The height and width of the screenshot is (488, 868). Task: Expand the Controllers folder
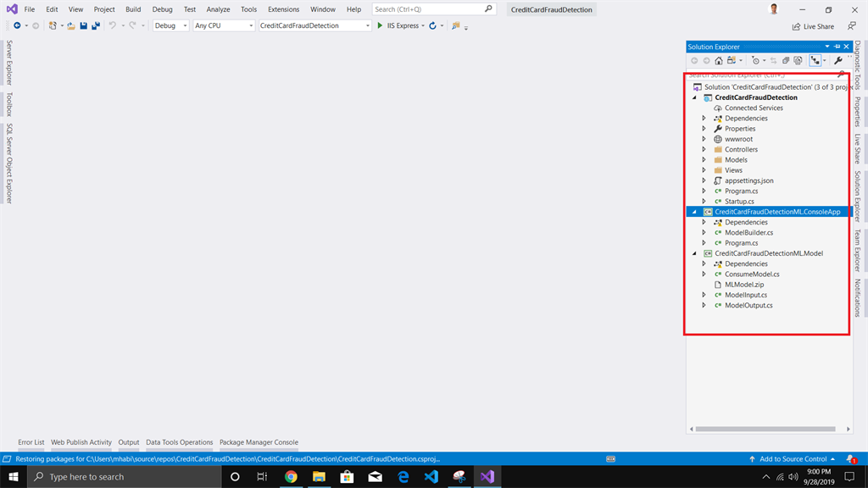[704, 149]
